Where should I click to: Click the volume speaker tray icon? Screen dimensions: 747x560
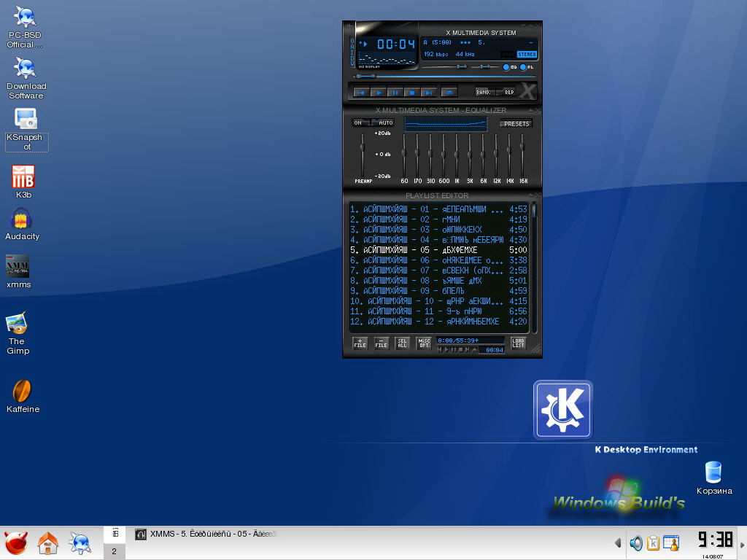pos(636,542)
